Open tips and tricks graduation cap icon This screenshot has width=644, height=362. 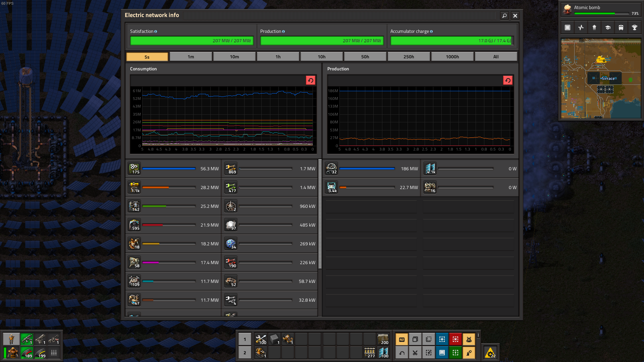[608, 27]
